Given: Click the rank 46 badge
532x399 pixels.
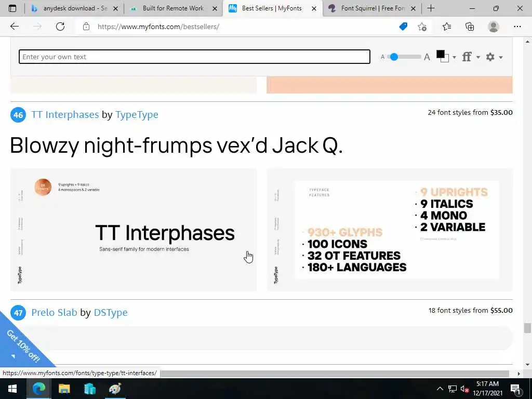Looking at the screenshot, I should coord(18,115).
